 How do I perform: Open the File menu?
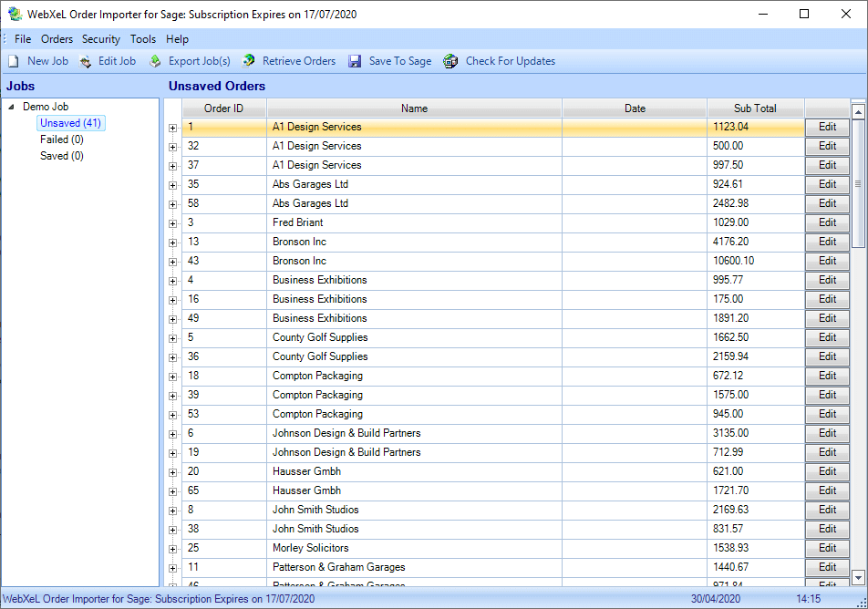pyautogui.click(x=23, y=39)
